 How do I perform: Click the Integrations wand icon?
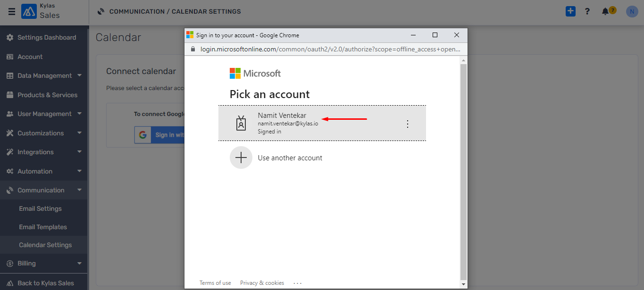coord(9,152)
